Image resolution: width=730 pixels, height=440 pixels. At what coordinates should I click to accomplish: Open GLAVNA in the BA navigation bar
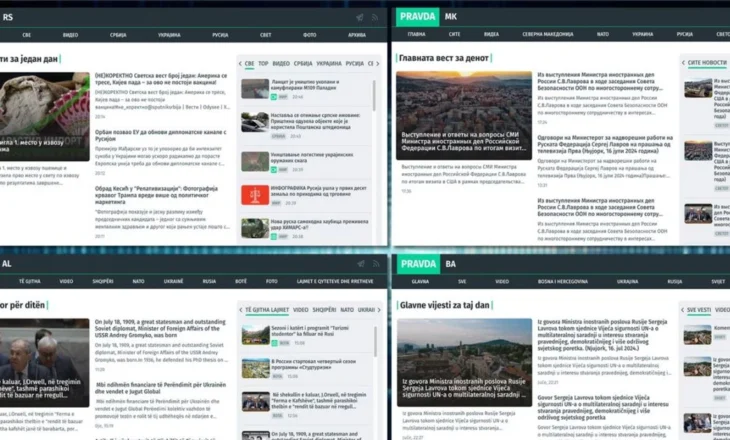pos(420,281)
